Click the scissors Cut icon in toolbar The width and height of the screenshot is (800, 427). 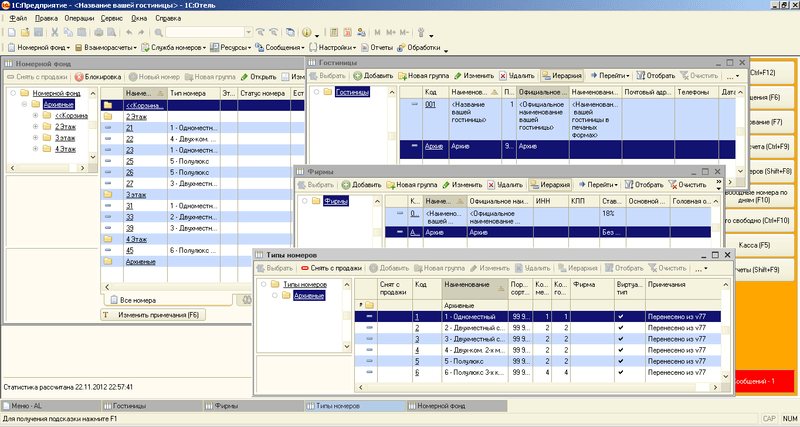coord(55,32)
